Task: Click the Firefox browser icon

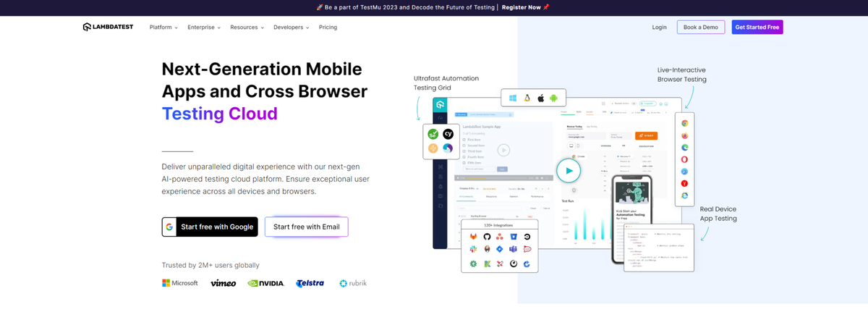Action: (x=684, y=135)
